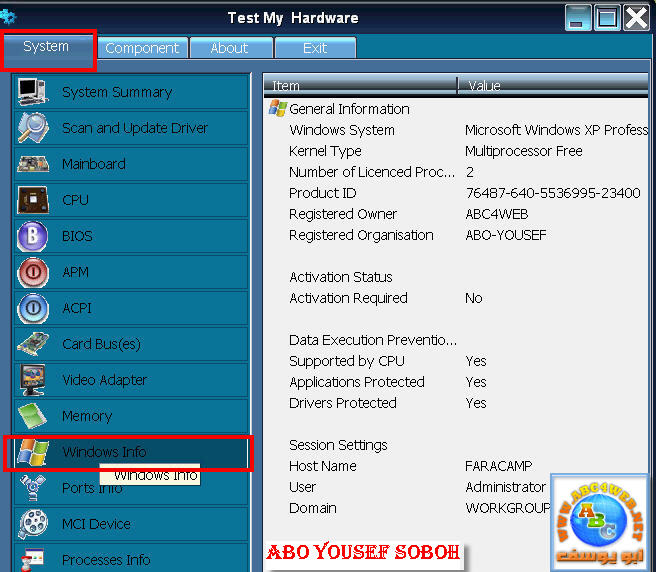Open System Summary in the sidebar
Image resolution: width=656 pixels, height=572 pixels.
(x=131, y=92)
